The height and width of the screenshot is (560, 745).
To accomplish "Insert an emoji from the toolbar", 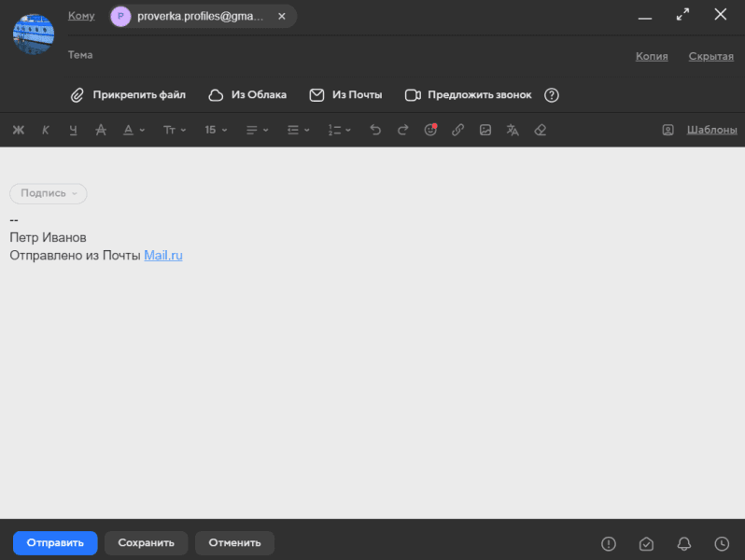I will click(430, 130).
